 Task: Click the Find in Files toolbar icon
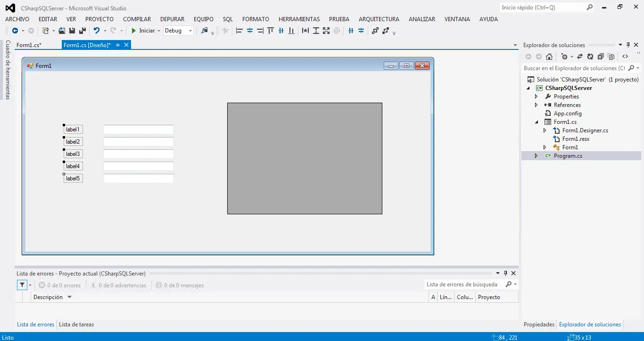point(205,31)
